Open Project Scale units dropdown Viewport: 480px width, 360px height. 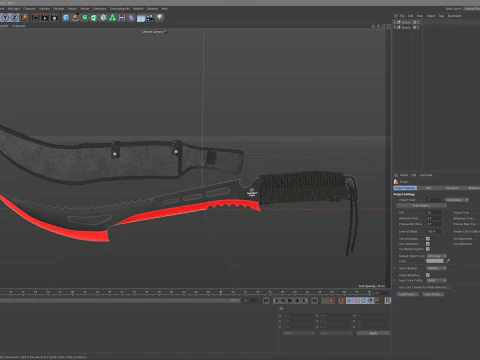[x=457, y=200]
